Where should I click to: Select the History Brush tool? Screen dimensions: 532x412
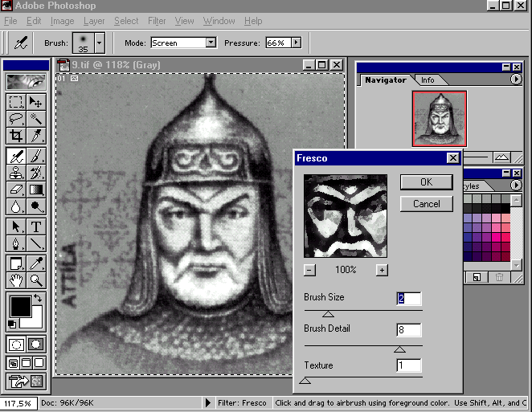[36, 173]
